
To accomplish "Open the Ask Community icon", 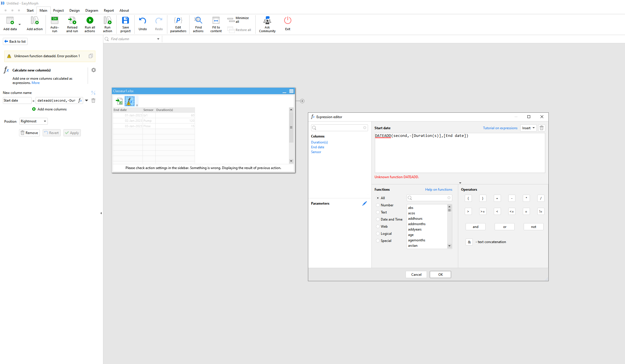I will pyautogui.click(x=267, y=20).
